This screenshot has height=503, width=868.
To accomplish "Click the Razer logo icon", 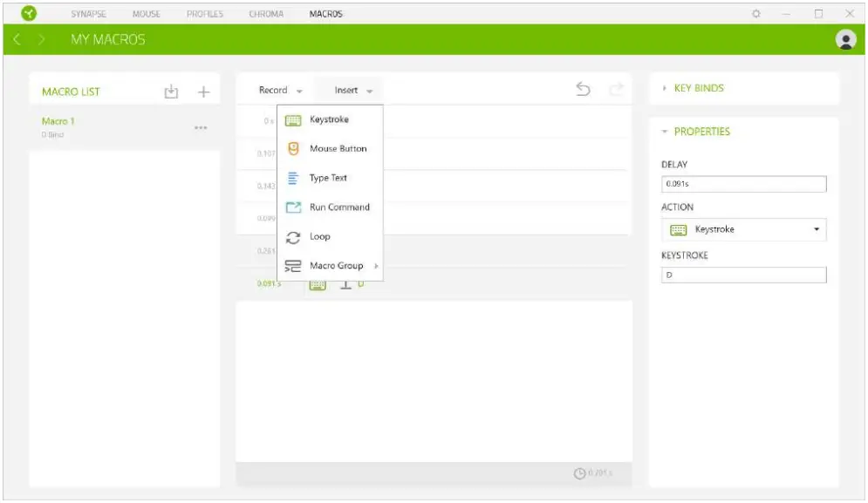I will [29, 13].
